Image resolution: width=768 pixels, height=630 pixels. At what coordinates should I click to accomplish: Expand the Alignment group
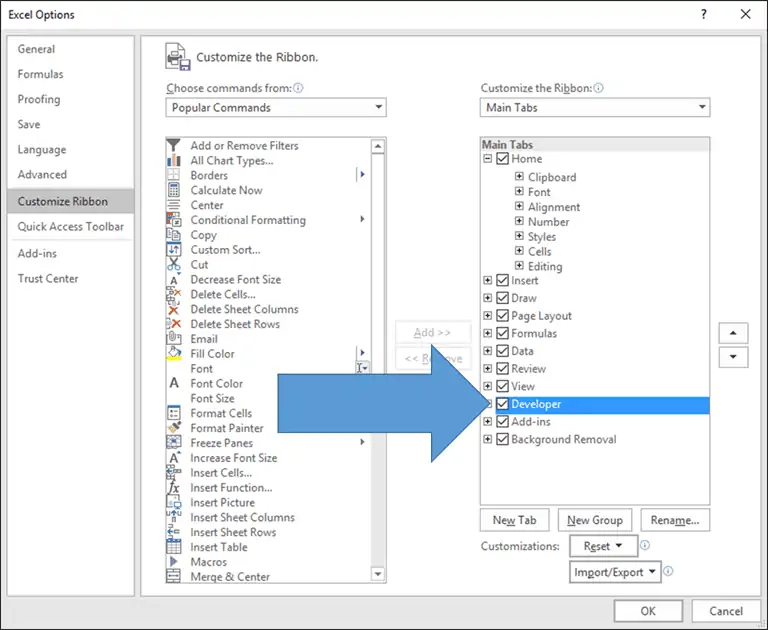(x=519, y=206)
